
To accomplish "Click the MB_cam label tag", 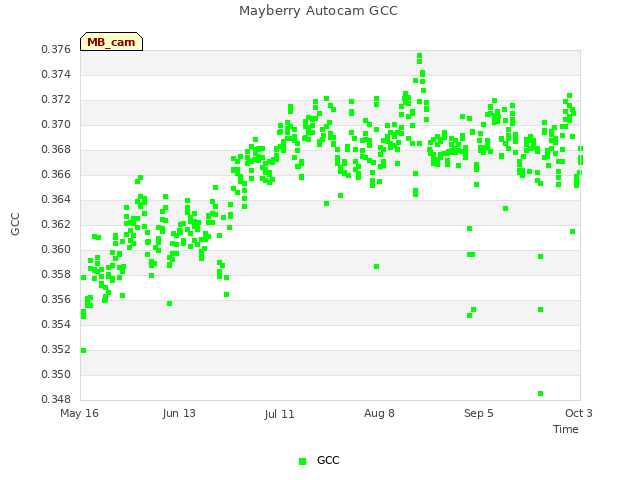I will tap(111, 42).
